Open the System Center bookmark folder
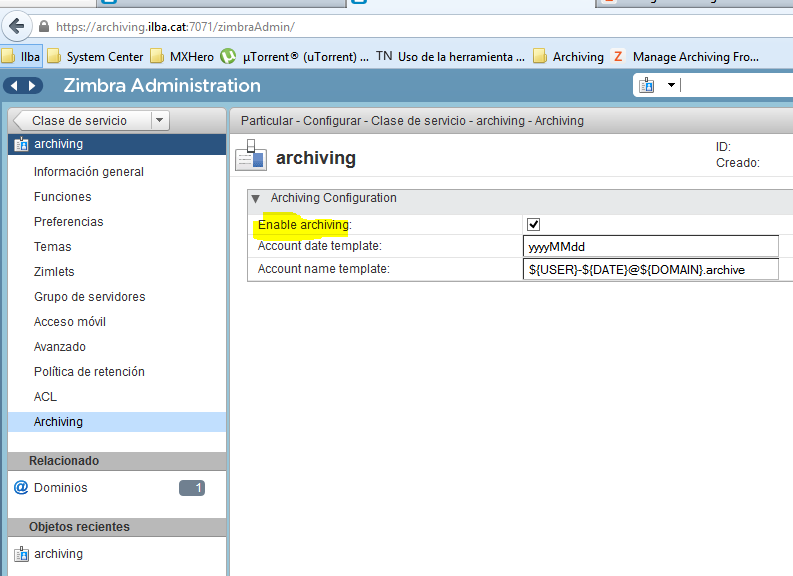Screen dimensions: 793x576 point(95,56)
